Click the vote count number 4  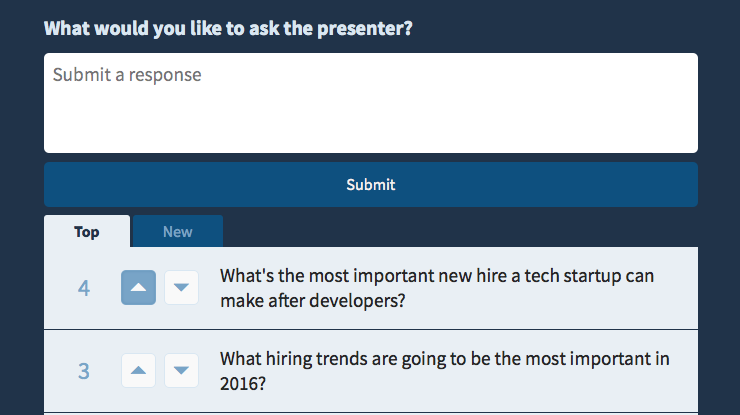(84, 288)
